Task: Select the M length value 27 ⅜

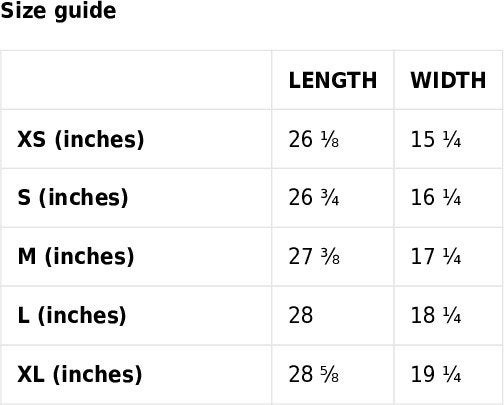Action: point(314,256)
